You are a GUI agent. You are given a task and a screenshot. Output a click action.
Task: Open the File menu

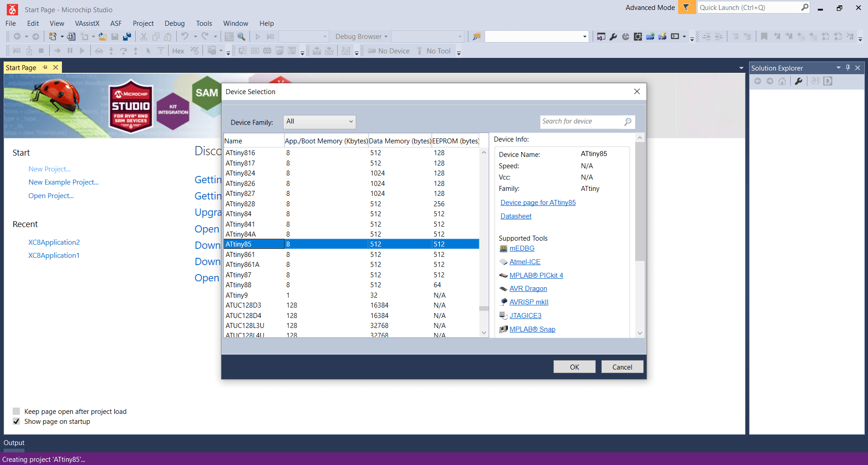(x=11, y=24)
